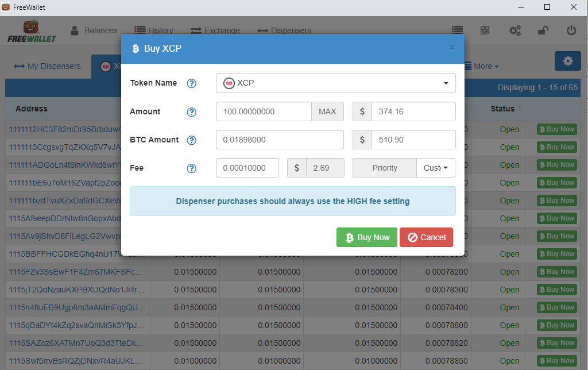Click the dollar value field showing 374.16

coord(413,111)
